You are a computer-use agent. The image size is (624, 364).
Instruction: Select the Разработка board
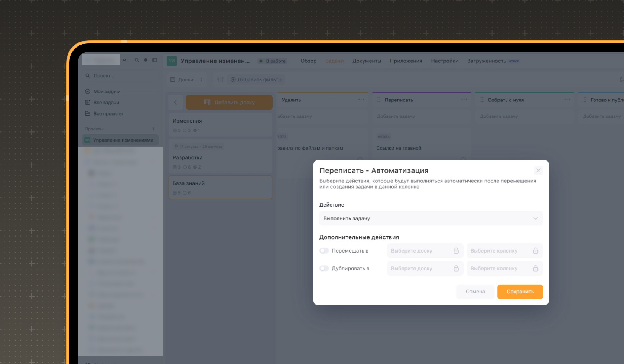coord(221,157)
